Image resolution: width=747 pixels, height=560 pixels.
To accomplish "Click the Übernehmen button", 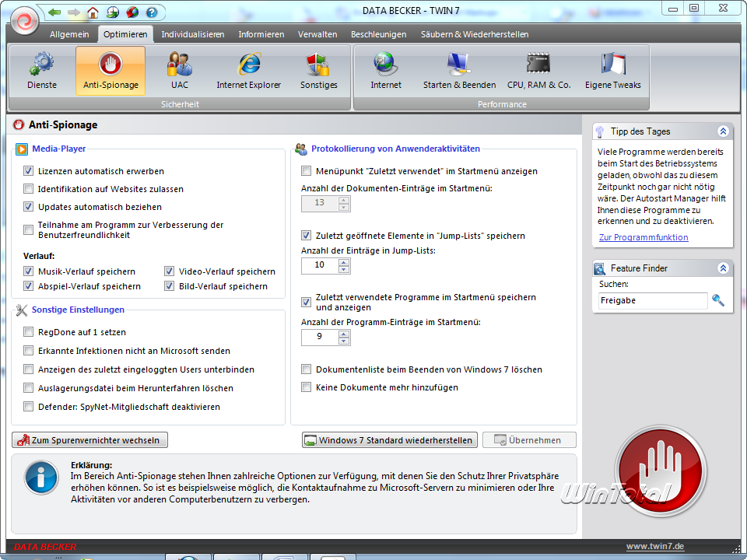I will 529,440.
